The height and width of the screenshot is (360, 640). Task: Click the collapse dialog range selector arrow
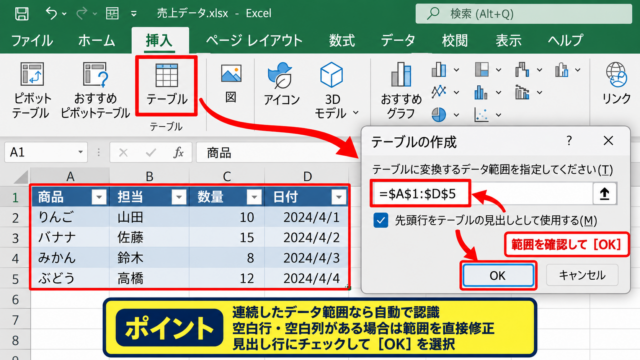pyautogui.click(x=604, y=193)
